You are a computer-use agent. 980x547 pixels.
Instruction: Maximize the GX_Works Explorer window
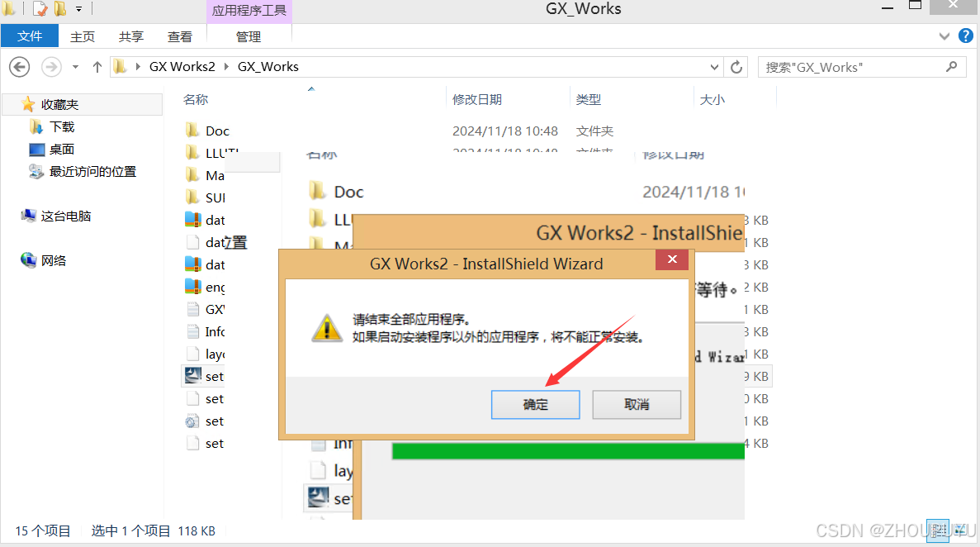click(915, 6)
